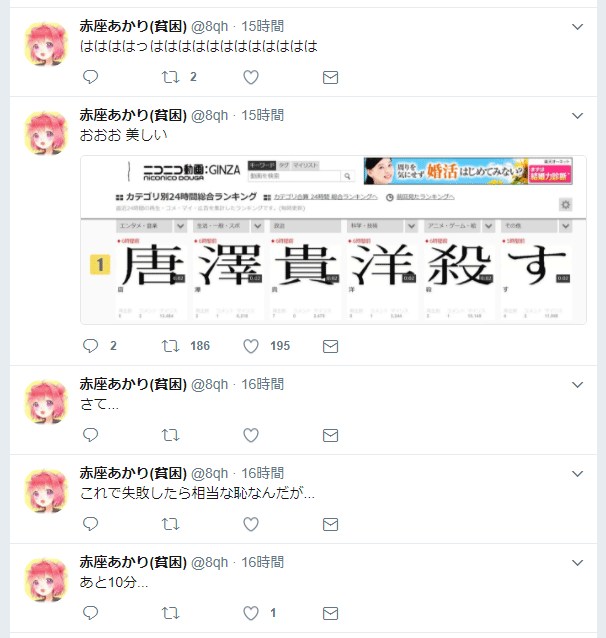This screenshot has height=638, width=606.
Task: Open replies on the おおお 美しい tweet
Action: 90,346
